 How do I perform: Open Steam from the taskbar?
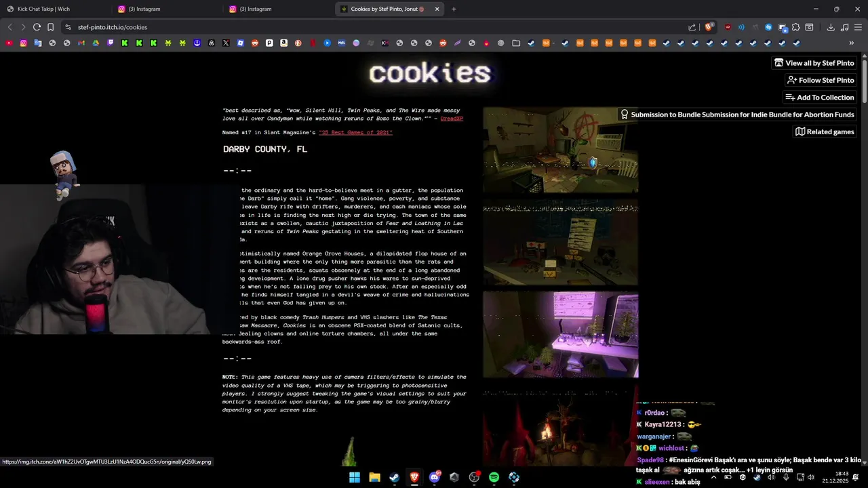pos(394,477)
